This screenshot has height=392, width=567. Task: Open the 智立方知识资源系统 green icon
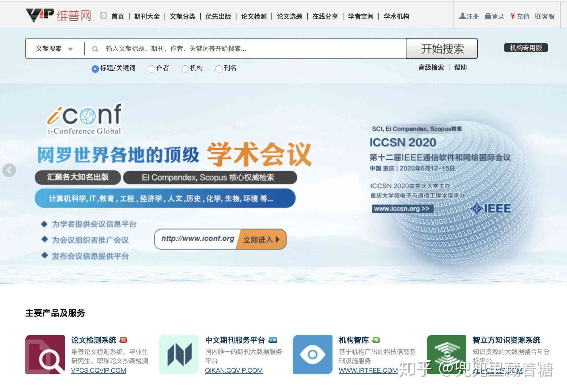pyautogui.click(x=447, y=355)
